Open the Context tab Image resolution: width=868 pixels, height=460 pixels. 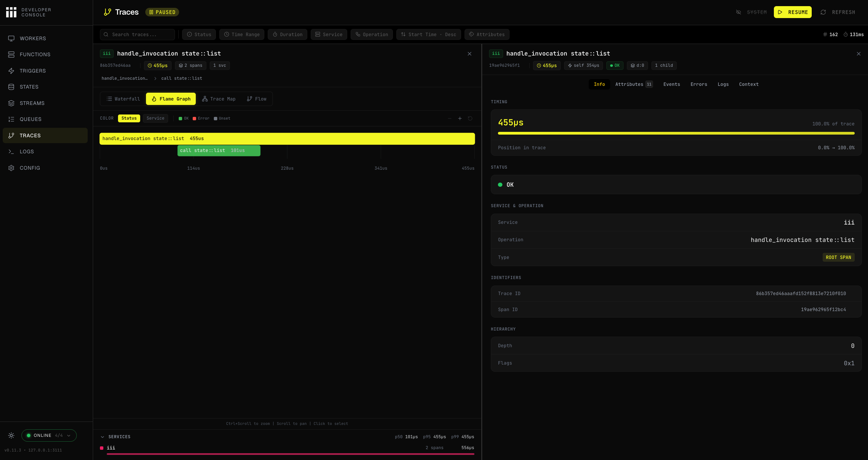click(x=749, y=84)
